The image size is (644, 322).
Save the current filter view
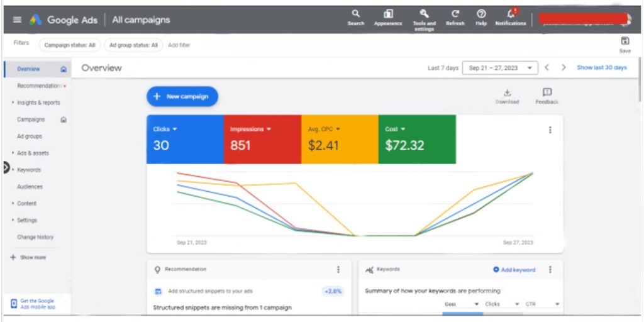click(625, 42)
